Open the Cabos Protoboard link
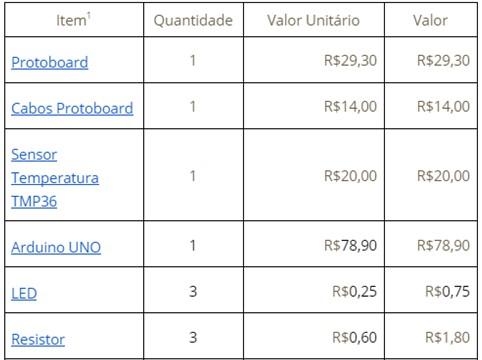The image size is (482, 360). pyautogui.click(x=72, y=108)
